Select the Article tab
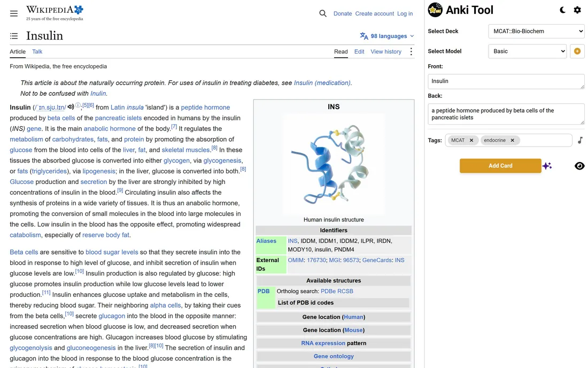Screen dimensions: 588x368 coord(18,51)
